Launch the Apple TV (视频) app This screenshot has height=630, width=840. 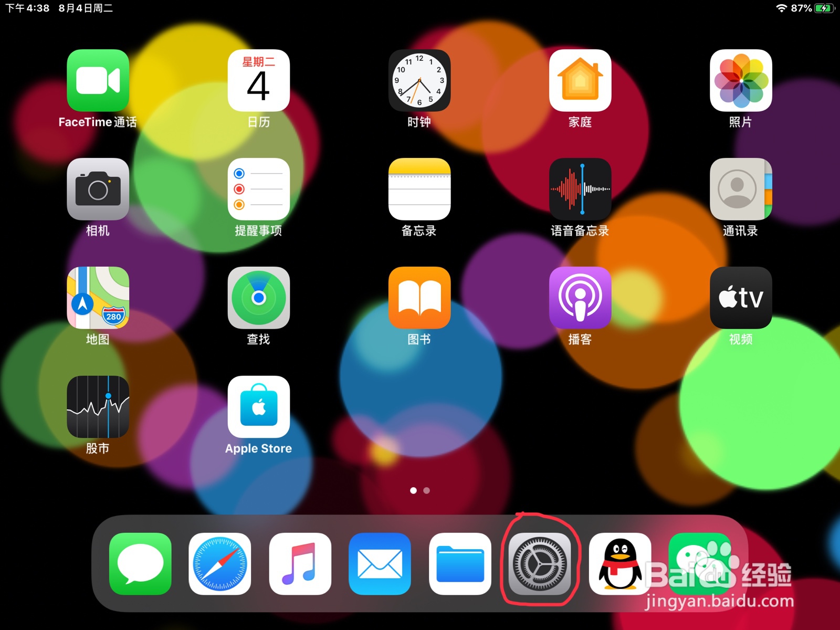coord(741,298)
